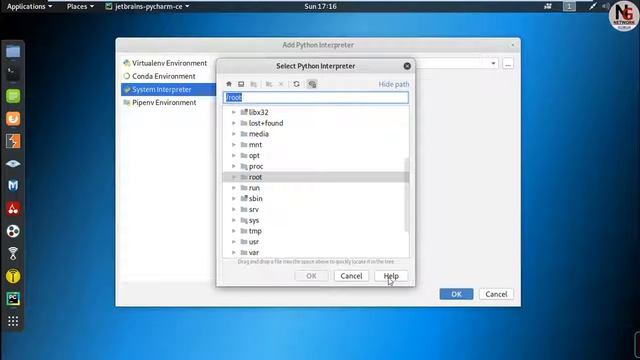Expand the sys folder
This screenshot has width=640, height=360.
tap(234, 220)
